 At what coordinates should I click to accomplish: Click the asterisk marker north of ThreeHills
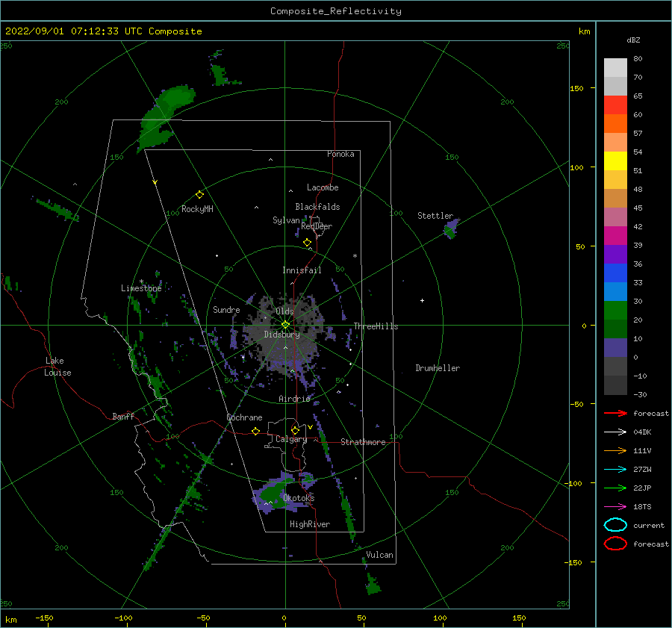pos(355,256)
